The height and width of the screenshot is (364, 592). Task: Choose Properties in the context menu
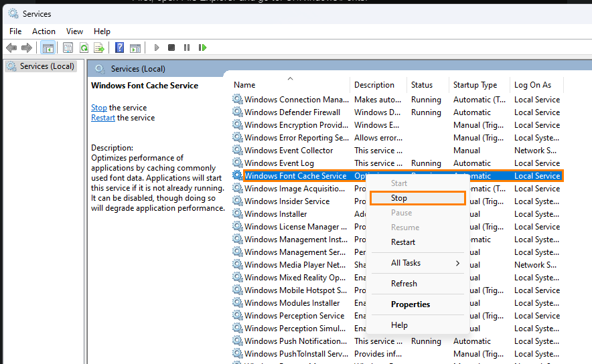pyautogui.click(x=418, y=304)
